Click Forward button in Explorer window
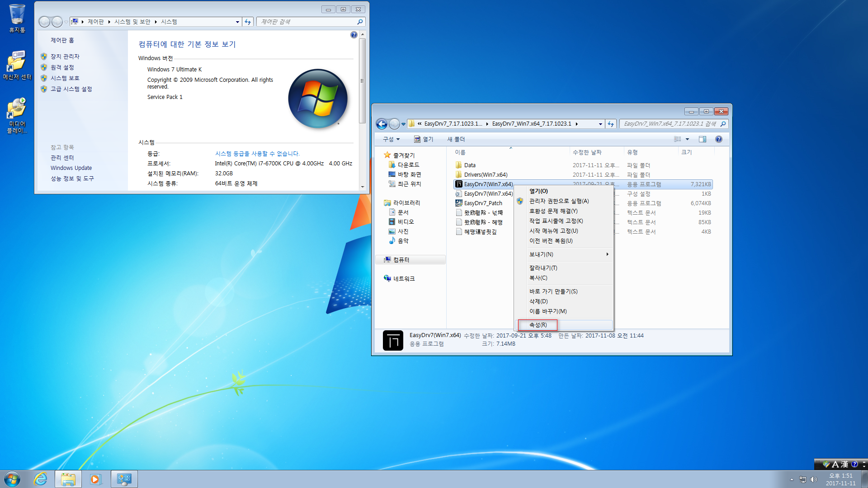This screenshot has width=868, height=488. [x=394, y=124]
